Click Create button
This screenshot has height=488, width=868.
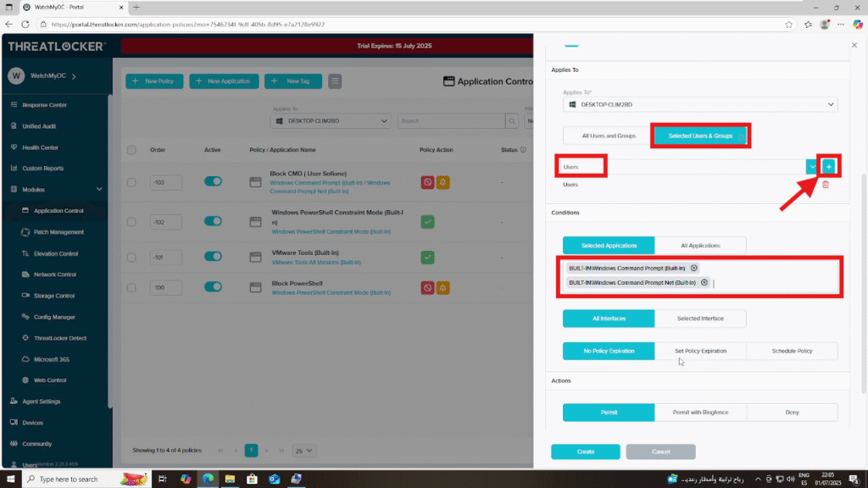pyautogui.click(x=585, y=452)
